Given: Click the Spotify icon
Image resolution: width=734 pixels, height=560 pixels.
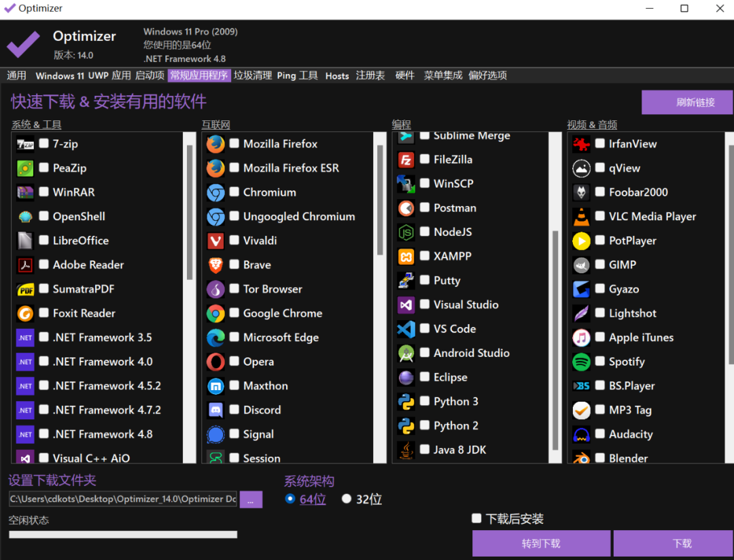Looking at the screenshot, I should (x=581, y=362).
